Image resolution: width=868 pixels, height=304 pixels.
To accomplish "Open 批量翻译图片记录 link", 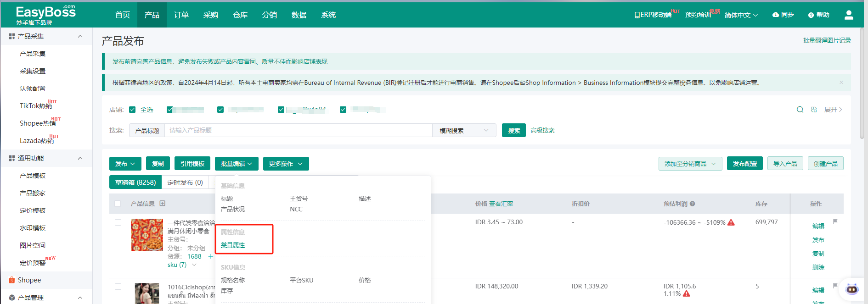I will [x=827, y=40].
